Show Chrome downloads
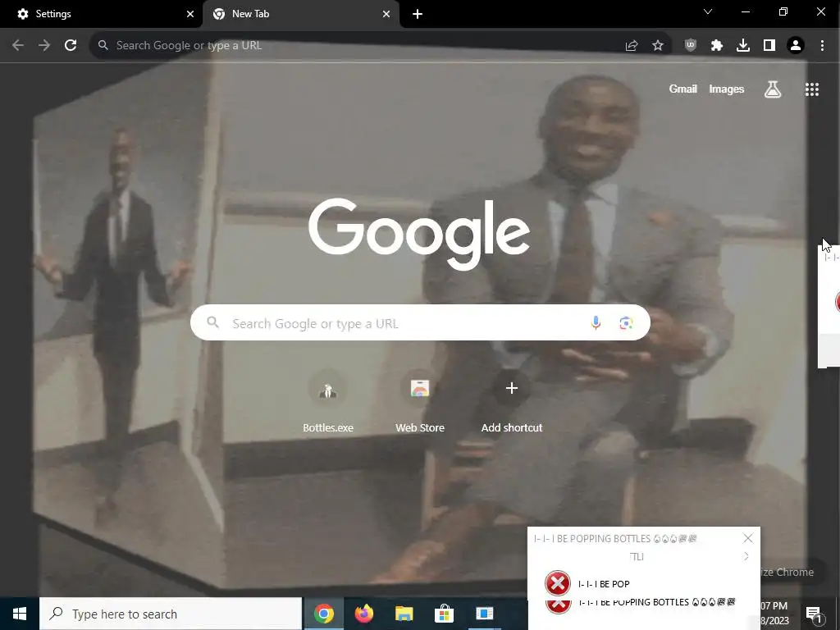This screenshot has height=630, width=840. (x=743, y=46)
